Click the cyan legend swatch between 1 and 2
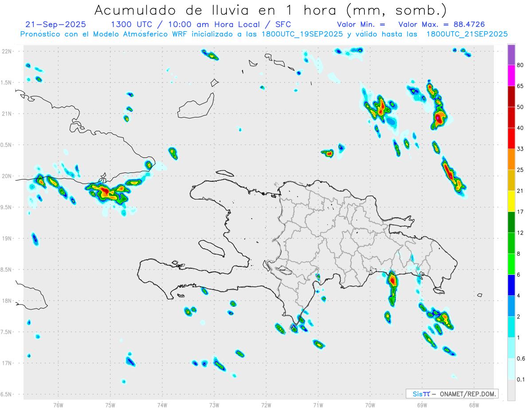The height and width of the screenshot is (411, 532). 511,327
